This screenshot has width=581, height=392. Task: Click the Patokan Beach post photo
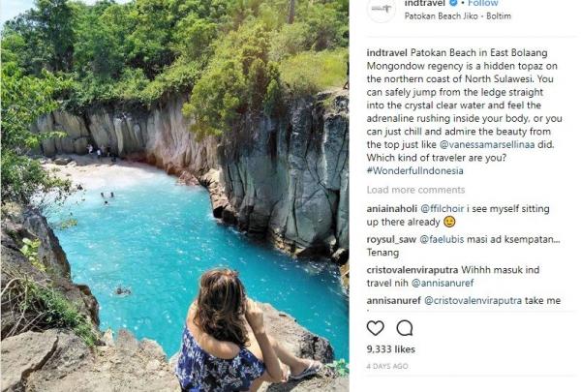click(174, 194)
